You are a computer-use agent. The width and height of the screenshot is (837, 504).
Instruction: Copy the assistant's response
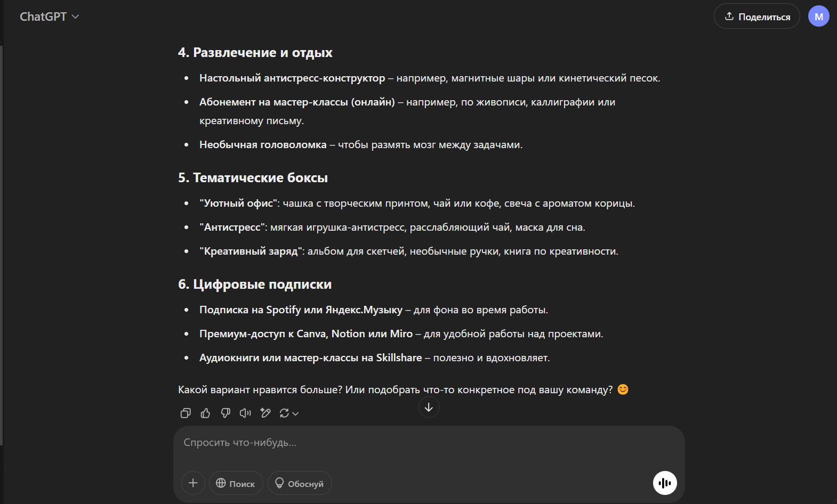[x=186, y=413]
